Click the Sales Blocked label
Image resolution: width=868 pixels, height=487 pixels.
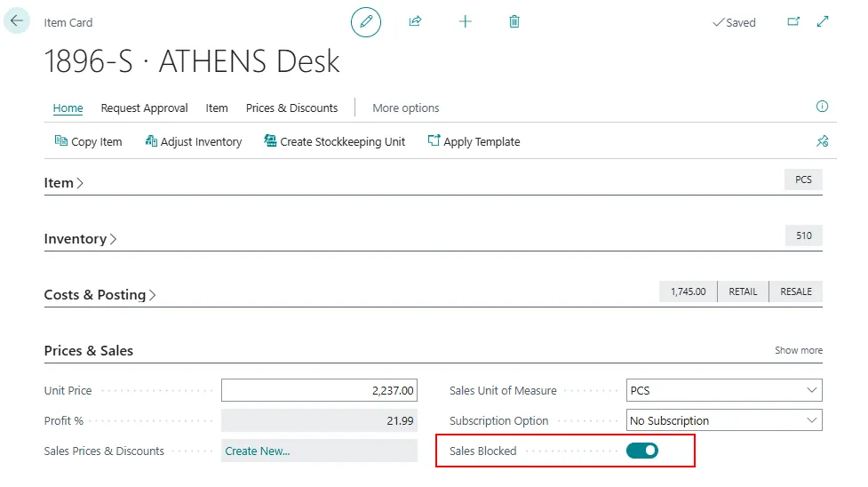[482, 451]
